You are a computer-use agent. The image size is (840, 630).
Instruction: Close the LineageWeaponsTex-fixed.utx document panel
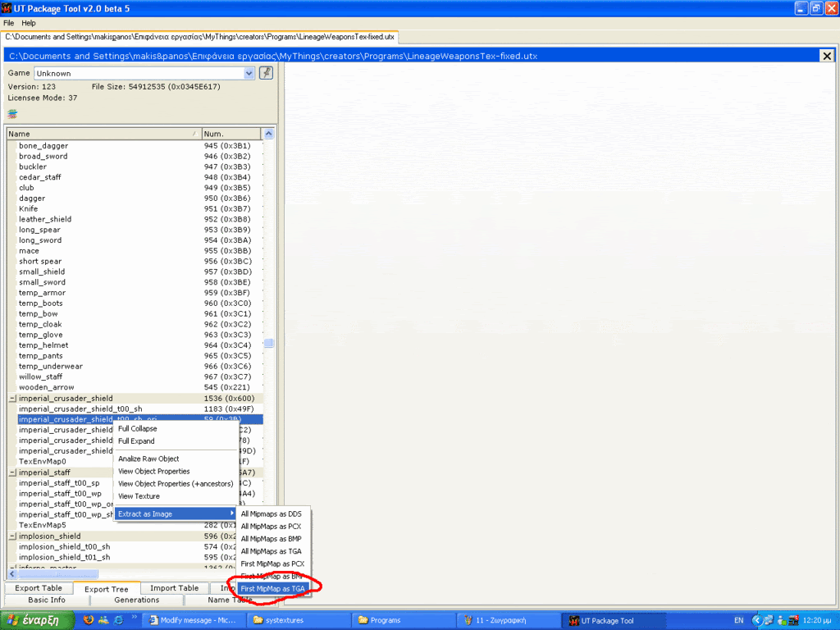pos(826,56)
